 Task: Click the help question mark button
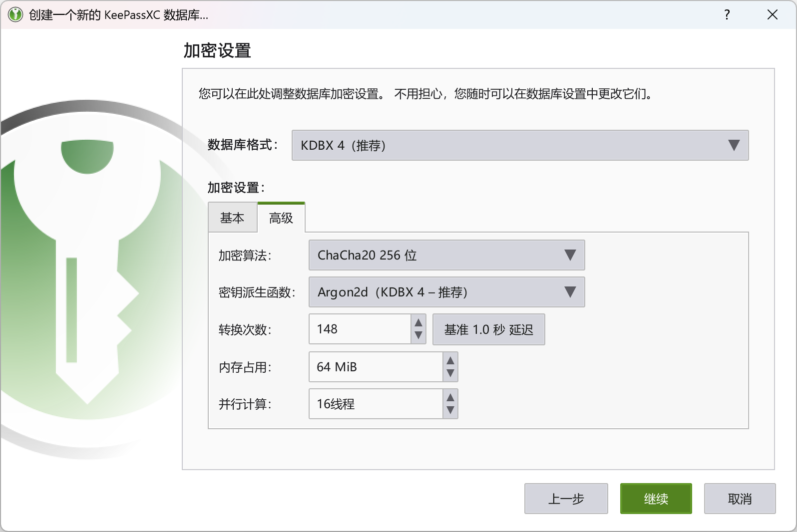pos(727,14)
